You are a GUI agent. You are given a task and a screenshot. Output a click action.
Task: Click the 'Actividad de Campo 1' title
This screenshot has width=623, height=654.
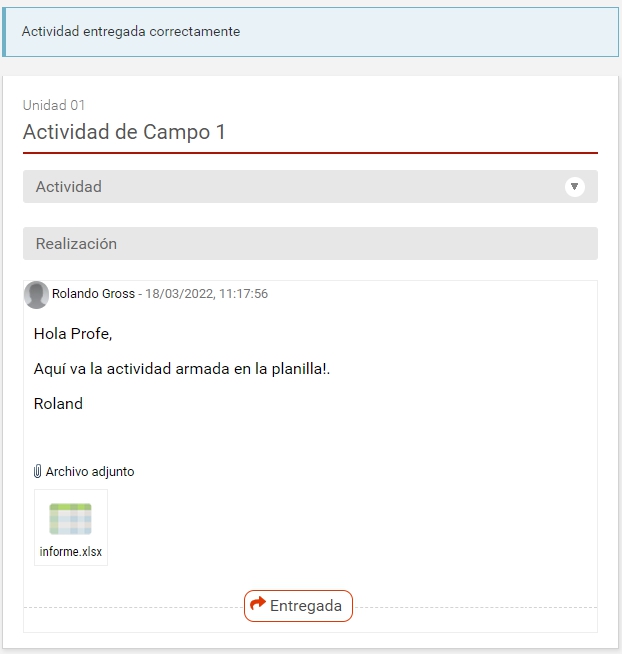point(124,132)
